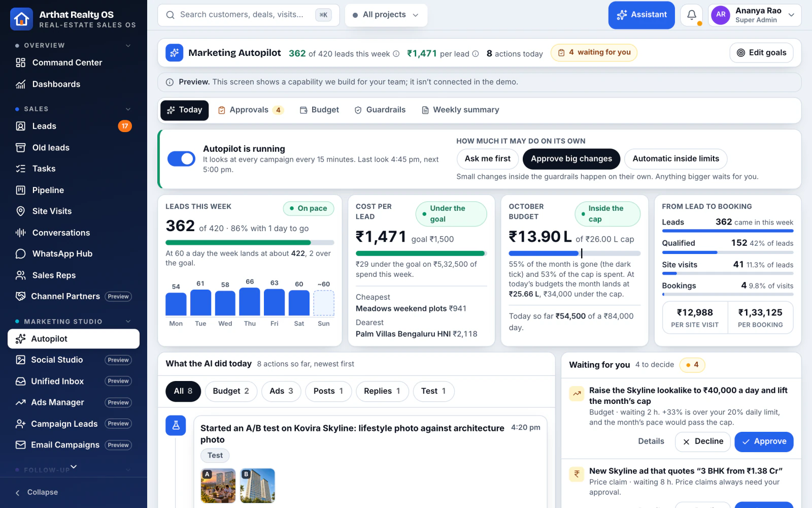Open the Ads Manager trend icon
This screenshot has height=508, width=812.
pos(20,402)
